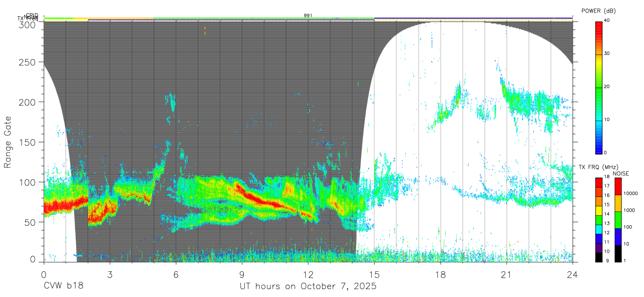This screenshot has height=297, width=644.
Task: Click the red 17–18 MHz TX FRQ swatch
Action: (598, 182)
